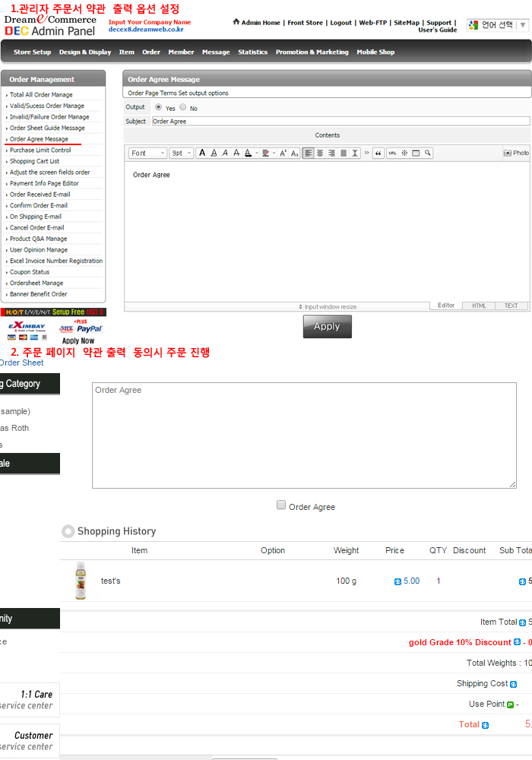
Task: Open the Font dropdown in editor
Action: pyautogui.click(x=147, y=153)
